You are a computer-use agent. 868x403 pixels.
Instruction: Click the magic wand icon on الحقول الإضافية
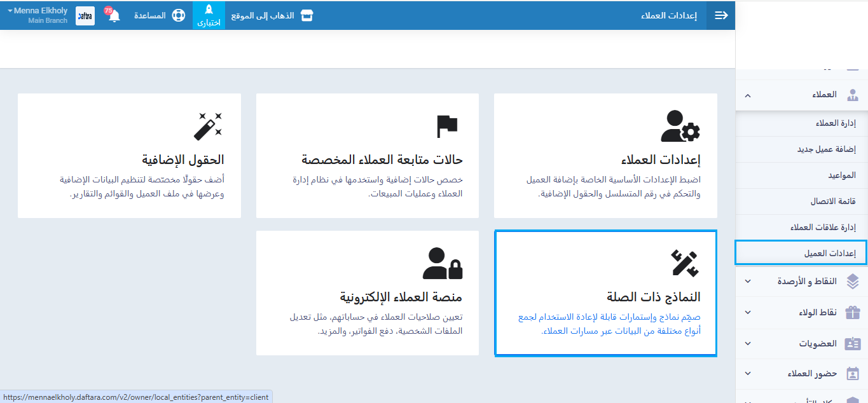coord(209,126)
